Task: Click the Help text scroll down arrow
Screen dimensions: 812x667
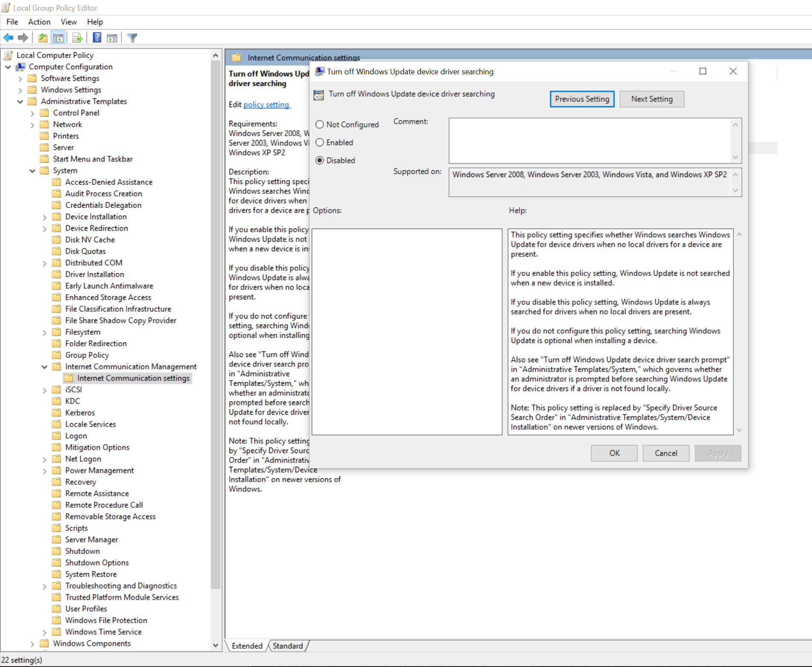Action: [739, 430]
